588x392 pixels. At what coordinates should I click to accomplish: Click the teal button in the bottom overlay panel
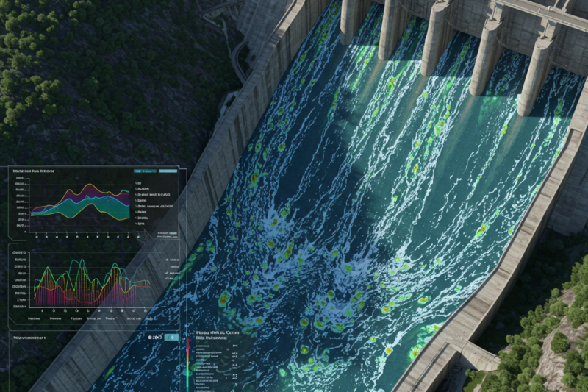(x=171, y=338)
